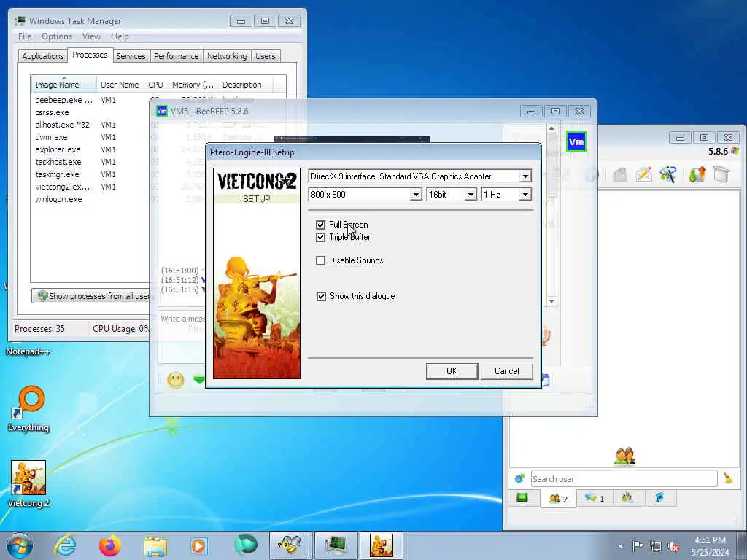747x560 pixels.
Task: Open the 16bit color depth dropdown
Action: coord(471,194)
